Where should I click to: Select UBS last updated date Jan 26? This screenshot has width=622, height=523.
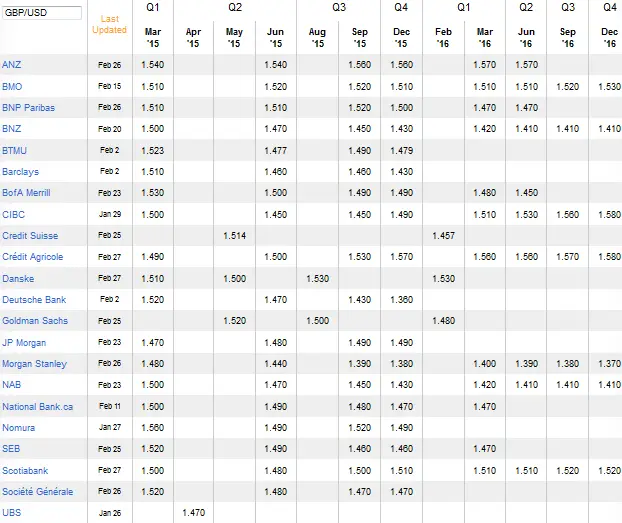110,513
